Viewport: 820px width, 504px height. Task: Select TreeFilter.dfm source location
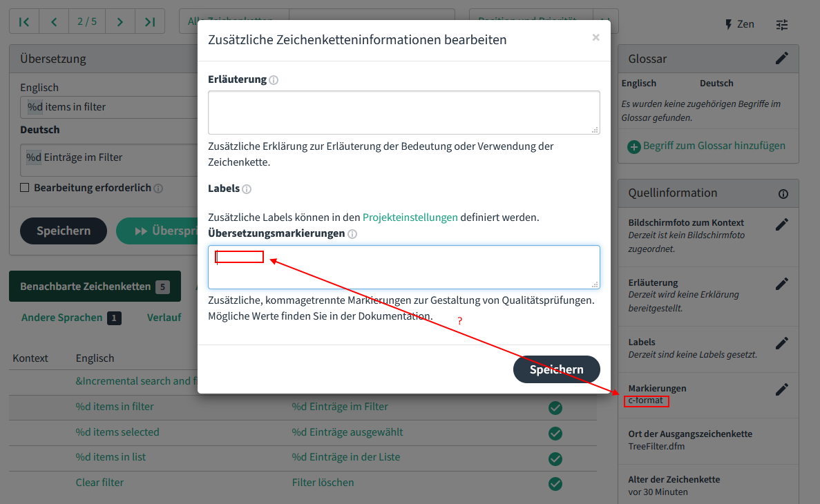[x=656, y=447]
